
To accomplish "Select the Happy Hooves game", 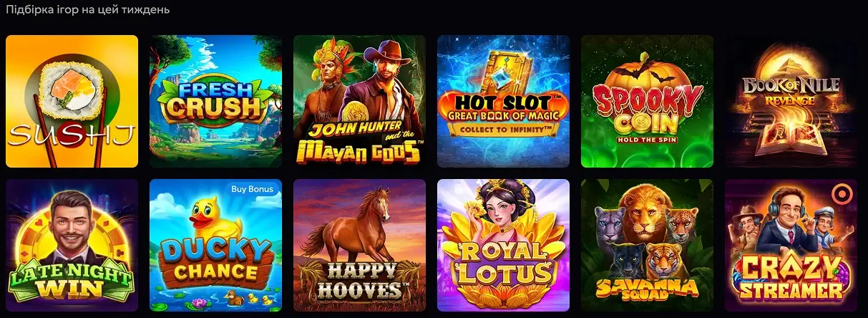I will click(x=359, y=245).
